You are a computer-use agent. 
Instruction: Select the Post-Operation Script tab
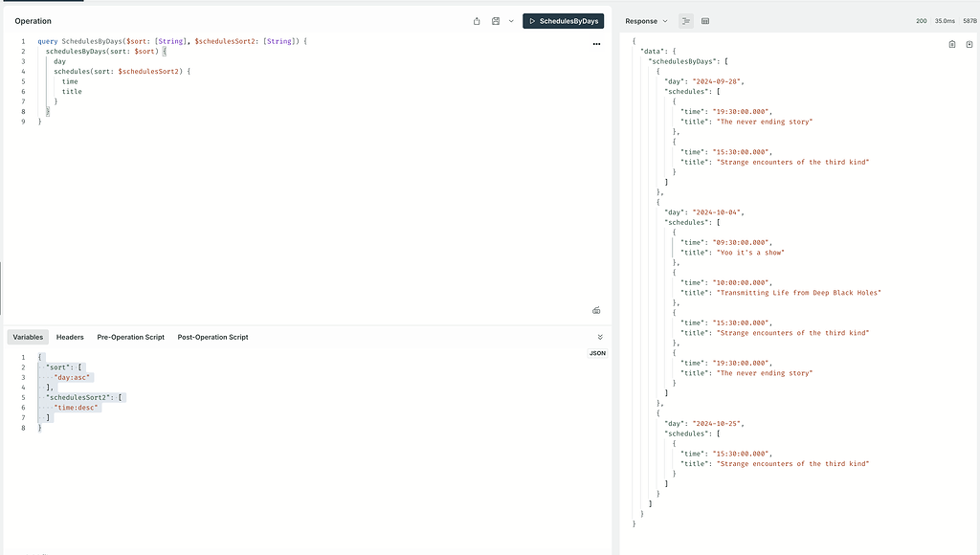[212, 337]
